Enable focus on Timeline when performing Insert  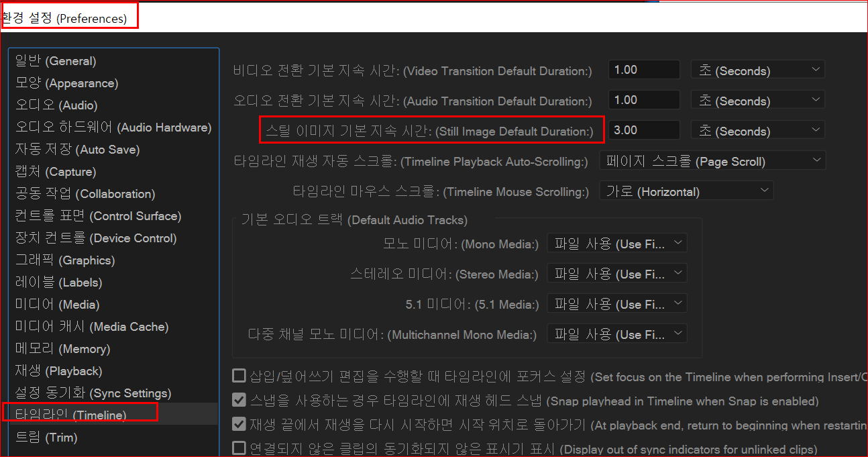239,376
